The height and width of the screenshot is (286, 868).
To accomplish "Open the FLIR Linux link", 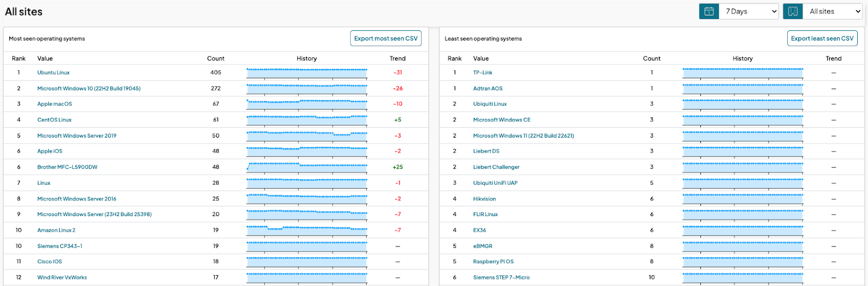I will (486, 214).
